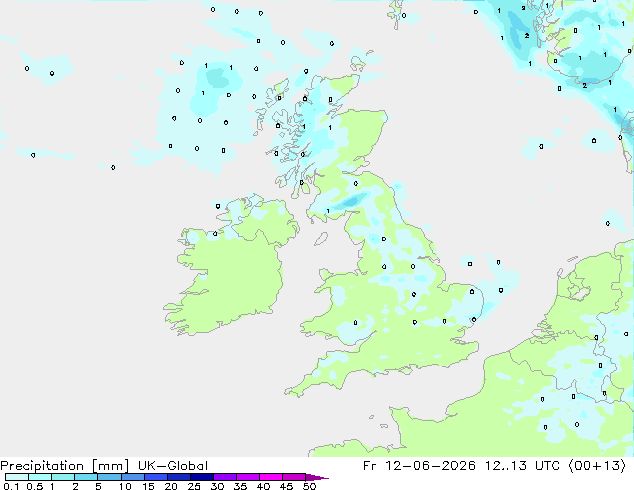Click the 5 mm legend color swatch
Screen dimensions: 634x490
[x=110, y=477]
